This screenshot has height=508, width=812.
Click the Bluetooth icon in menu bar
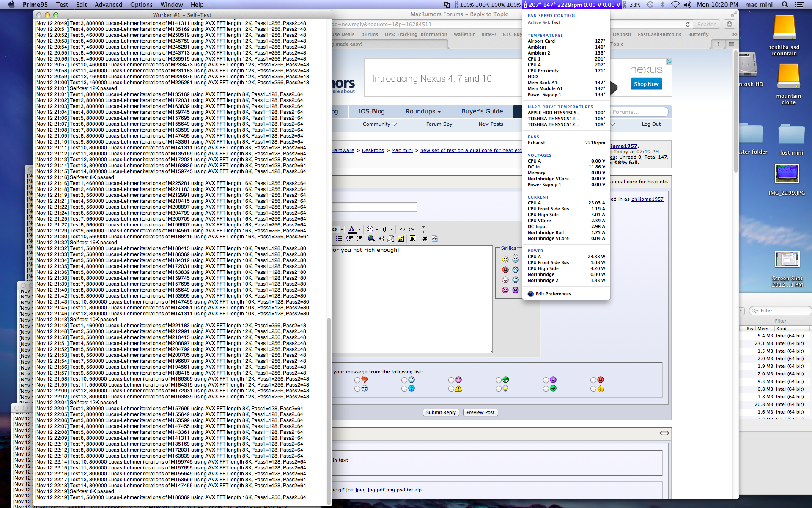(x=662, y=5)
